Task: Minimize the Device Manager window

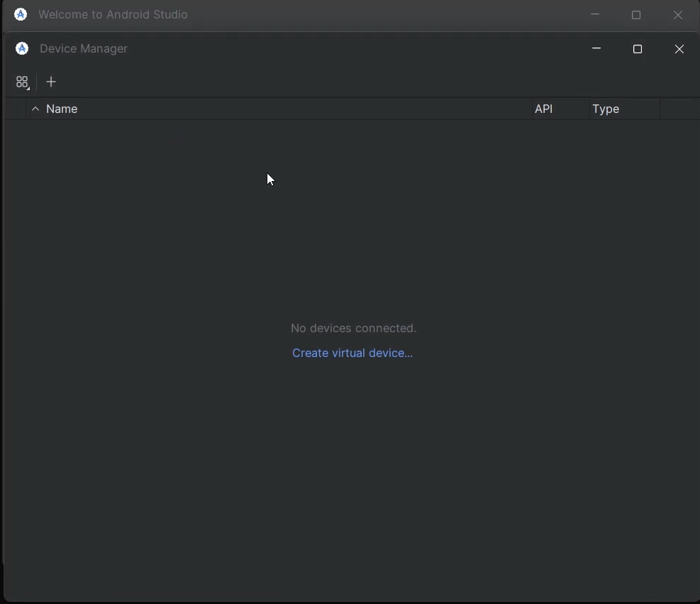Action: (596, 48)
